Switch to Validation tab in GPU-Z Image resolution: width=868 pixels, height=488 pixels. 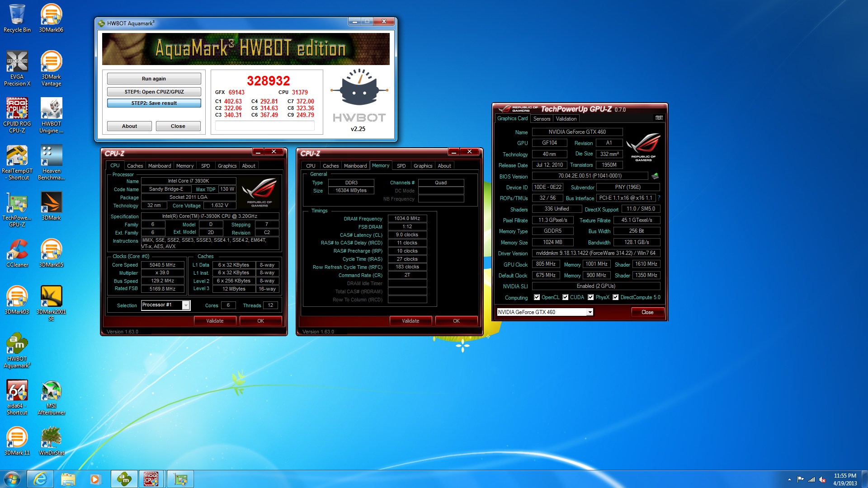point(566,119)
